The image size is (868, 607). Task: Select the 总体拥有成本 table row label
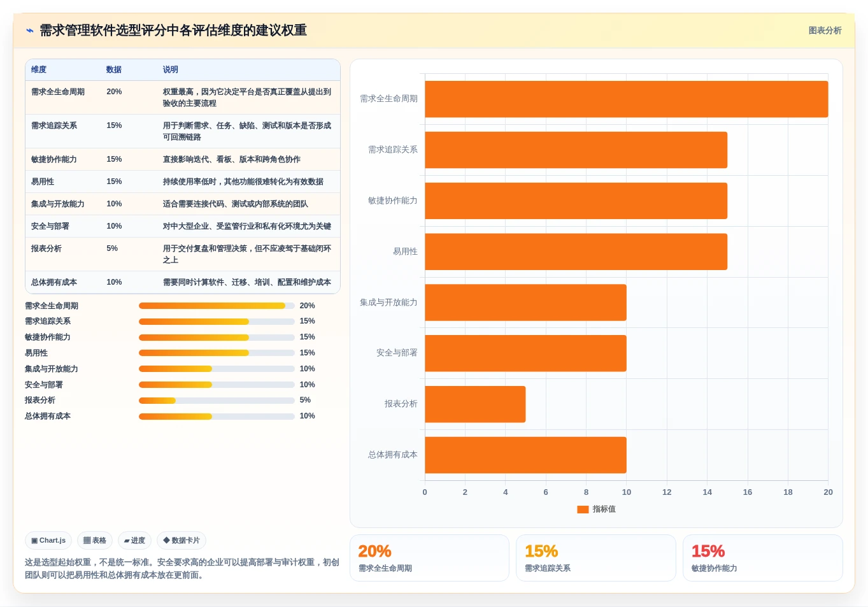point(54,282)
